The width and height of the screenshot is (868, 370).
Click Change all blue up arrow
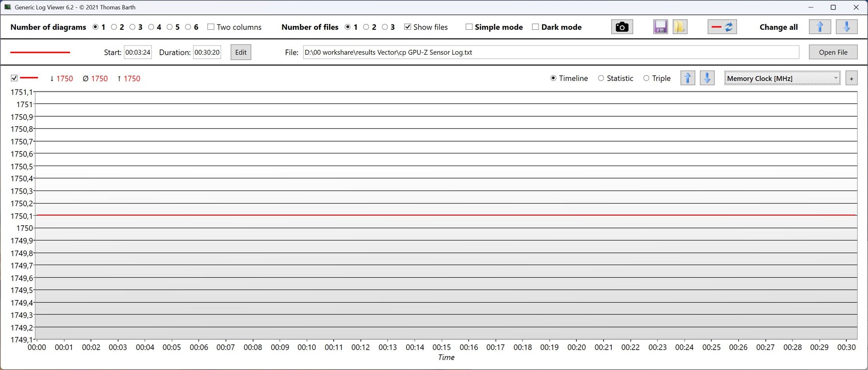[x=820, y=27]
